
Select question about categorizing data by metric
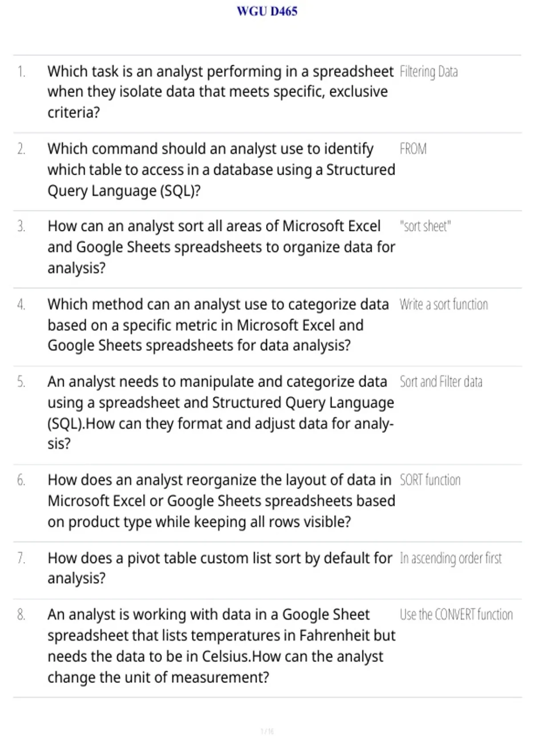pos(218,325)
